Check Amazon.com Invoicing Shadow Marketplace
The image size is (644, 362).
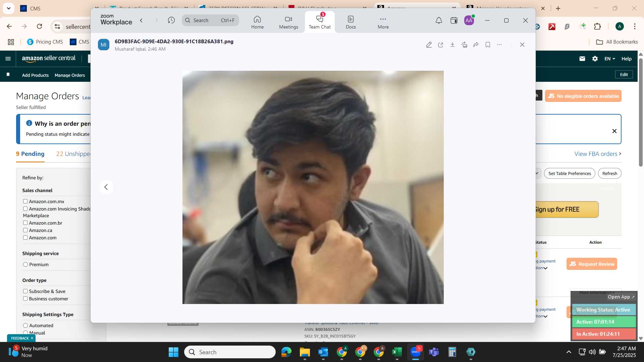[x=25, y=208]
